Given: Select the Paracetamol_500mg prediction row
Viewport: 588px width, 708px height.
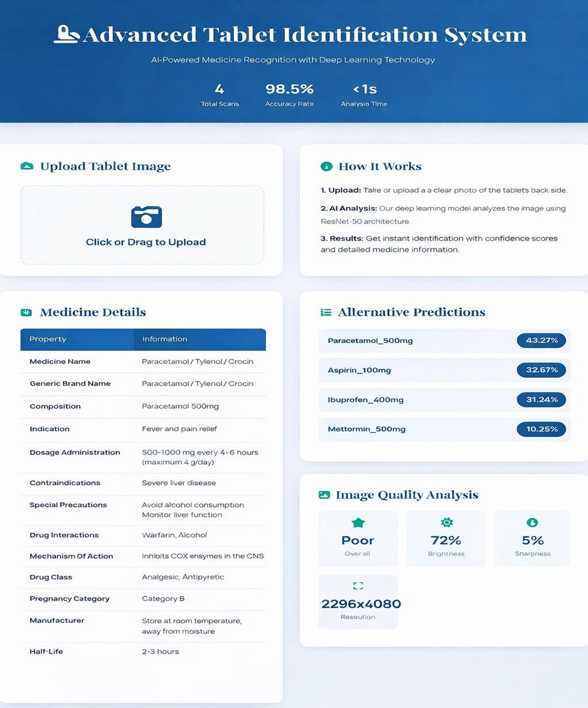Looking at the screenshot, I should pos(444,341).
